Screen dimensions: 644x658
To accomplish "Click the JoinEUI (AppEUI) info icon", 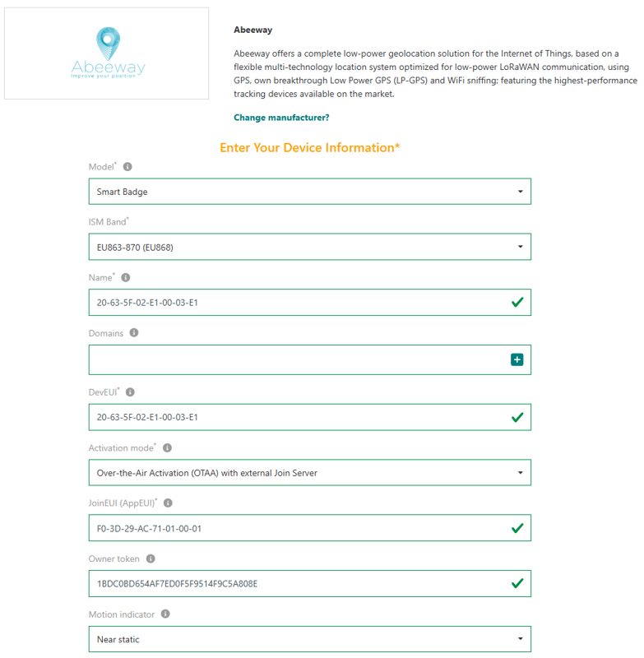I will click(169, 503).
